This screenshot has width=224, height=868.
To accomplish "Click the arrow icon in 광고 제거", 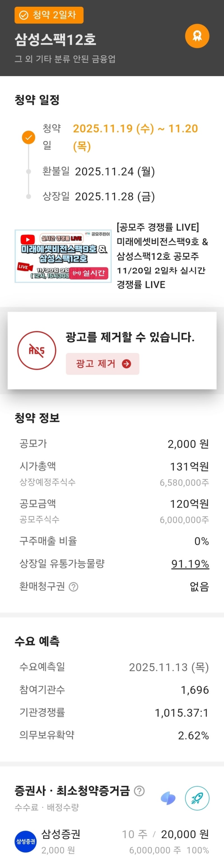I will [x=126, y=364].
